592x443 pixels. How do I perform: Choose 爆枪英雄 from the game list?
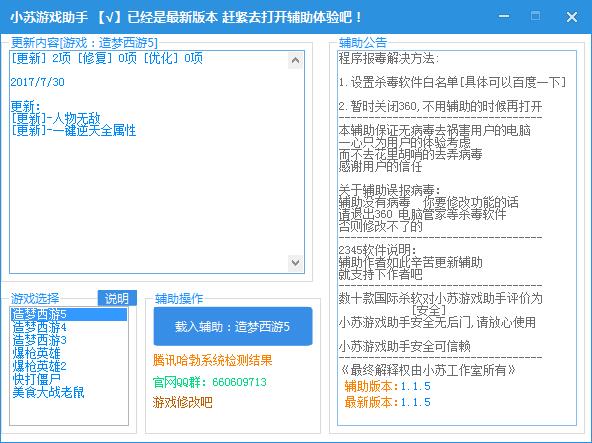pyautogui.click(x=36, y=353)
